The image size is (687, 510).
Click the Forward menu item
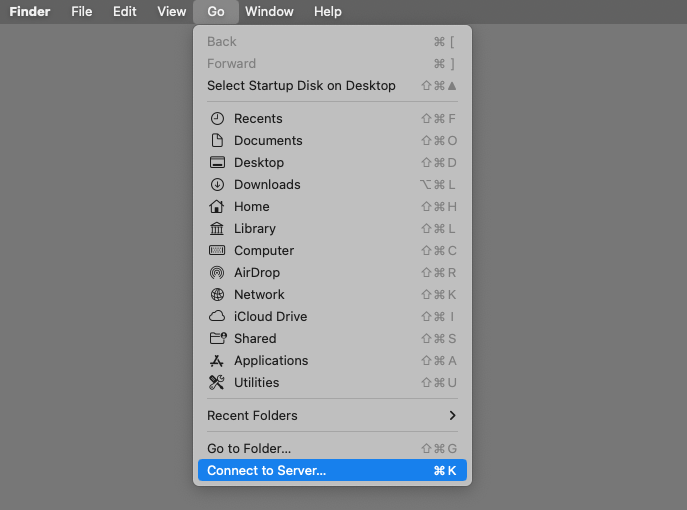pyautogui.click(x=333, y=64)
